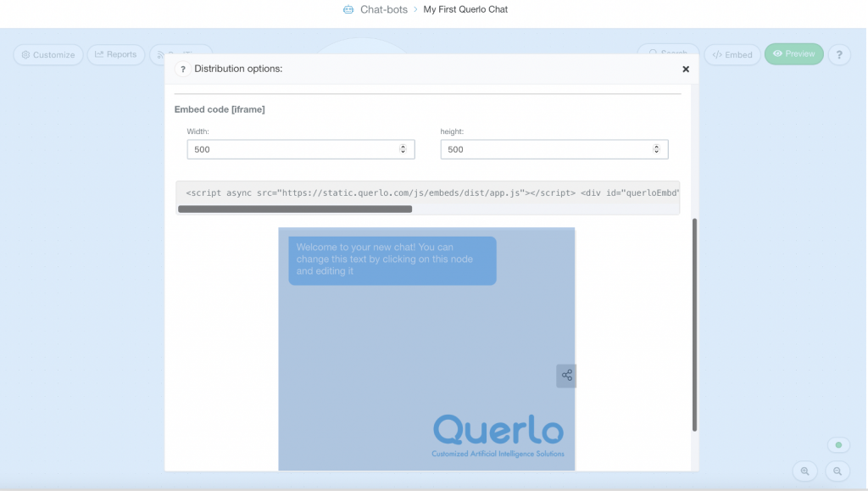Click the horizontal scrollbar under embed code
The image size is (868, 491).
click(x=295, y=209)
